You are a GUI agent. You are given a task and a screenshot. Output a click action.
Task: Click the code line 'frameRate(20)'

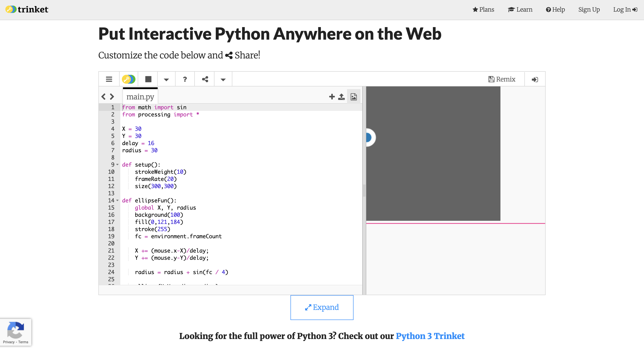click(x=156, y=179)
